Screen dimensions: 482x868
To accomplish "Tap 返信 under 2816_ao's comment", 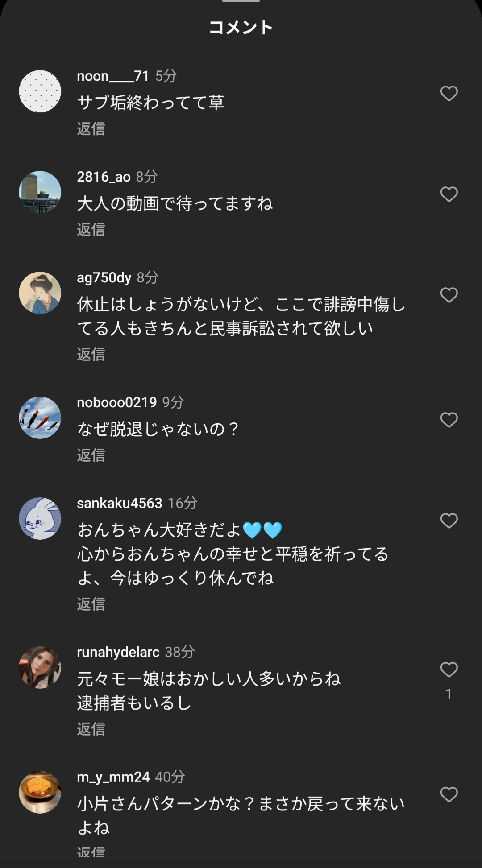I will point(91,230).
